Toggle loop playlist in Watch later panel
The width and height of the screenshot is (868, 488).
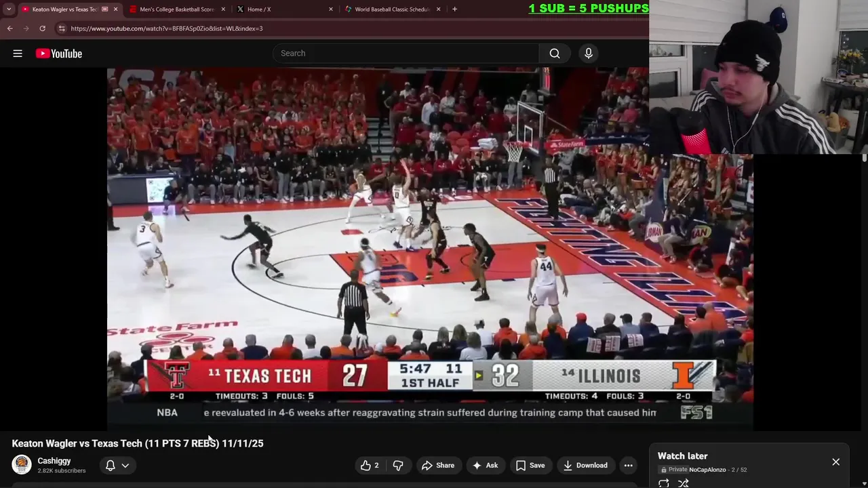[x=664, y=483]
